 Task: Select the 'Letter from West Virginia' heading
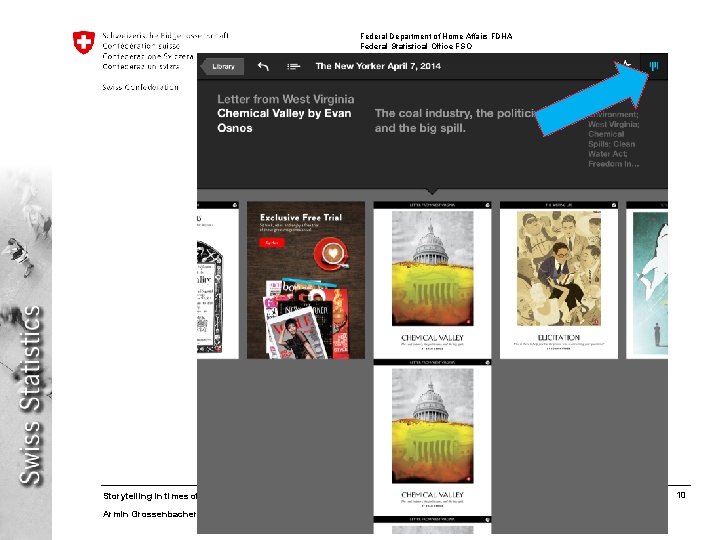coord(286,99)
